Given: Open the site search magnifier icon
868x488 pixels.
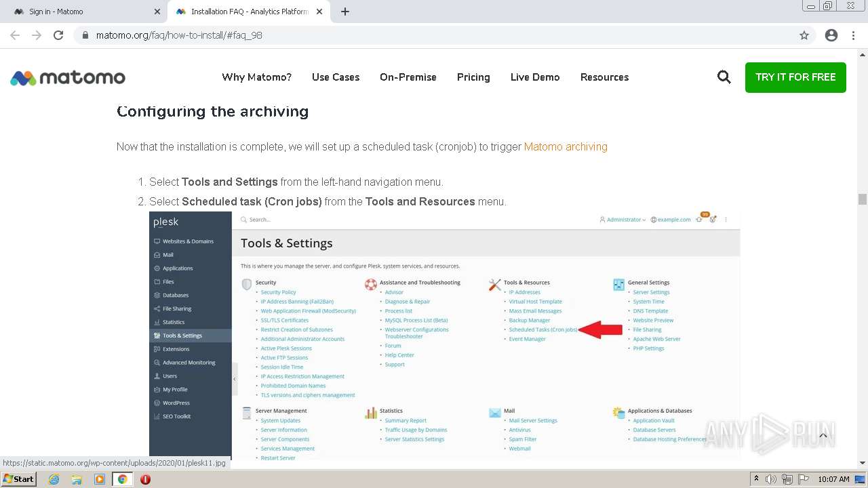Looking at the screenshot, I should (x=724, y=77).
